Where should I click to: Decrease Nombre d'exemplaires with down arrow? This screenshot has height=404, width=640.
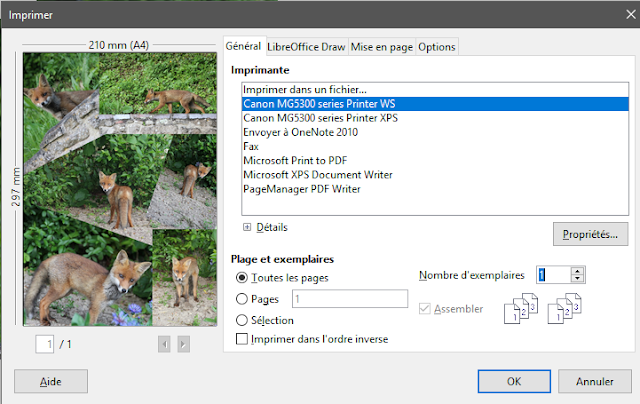[577, 279]
